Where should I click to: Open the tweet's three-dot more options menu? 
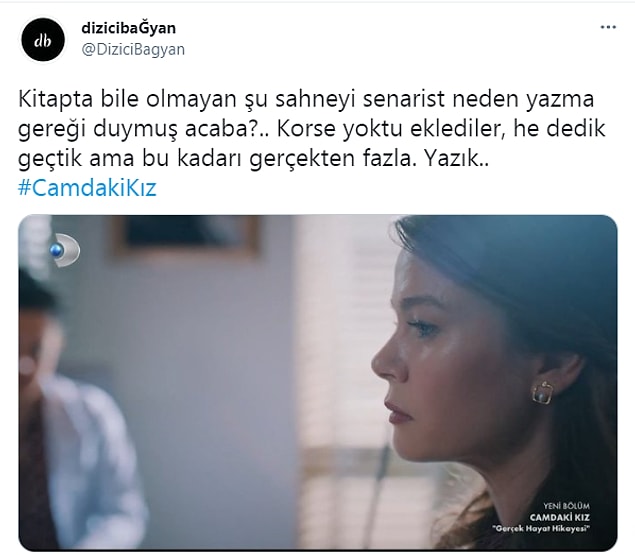[x=608, y=28]
